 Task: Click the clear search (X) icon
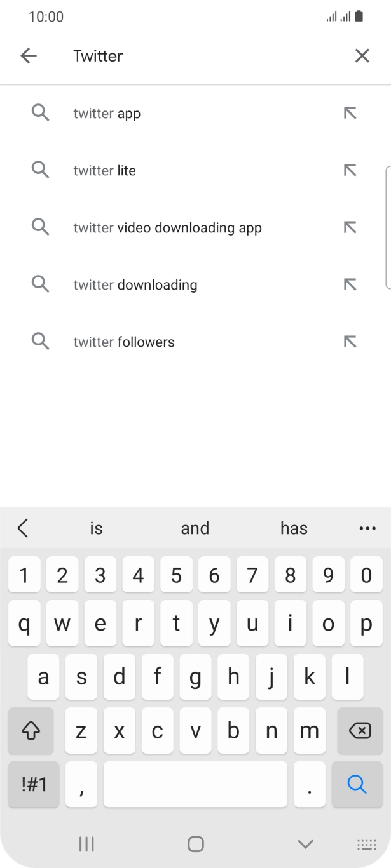point(362,55)
